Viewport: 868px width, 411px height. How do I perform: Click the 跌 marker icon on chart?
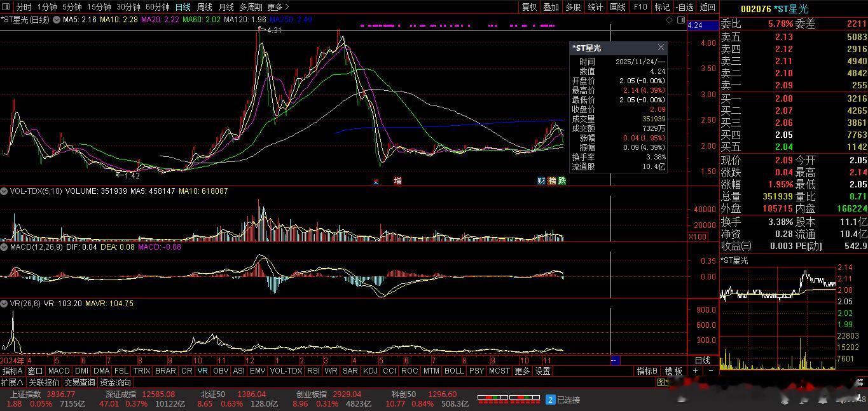click(x=561, y=180)
